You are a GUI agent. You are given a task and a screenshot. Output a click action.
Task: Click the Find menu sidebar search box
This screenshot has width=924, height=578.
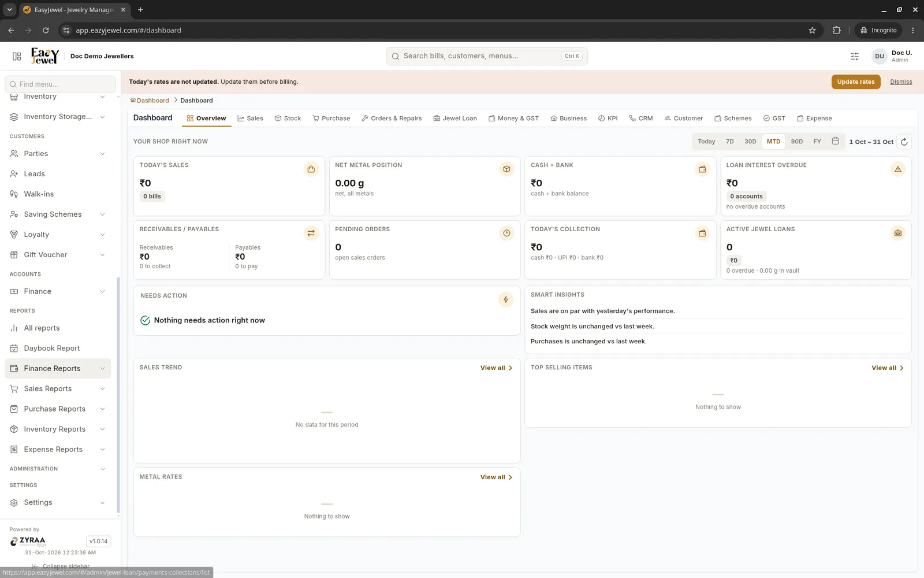[60, 84]
